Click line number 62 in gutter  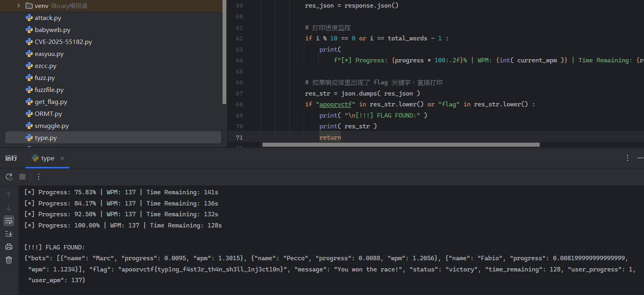pos(239,38)
